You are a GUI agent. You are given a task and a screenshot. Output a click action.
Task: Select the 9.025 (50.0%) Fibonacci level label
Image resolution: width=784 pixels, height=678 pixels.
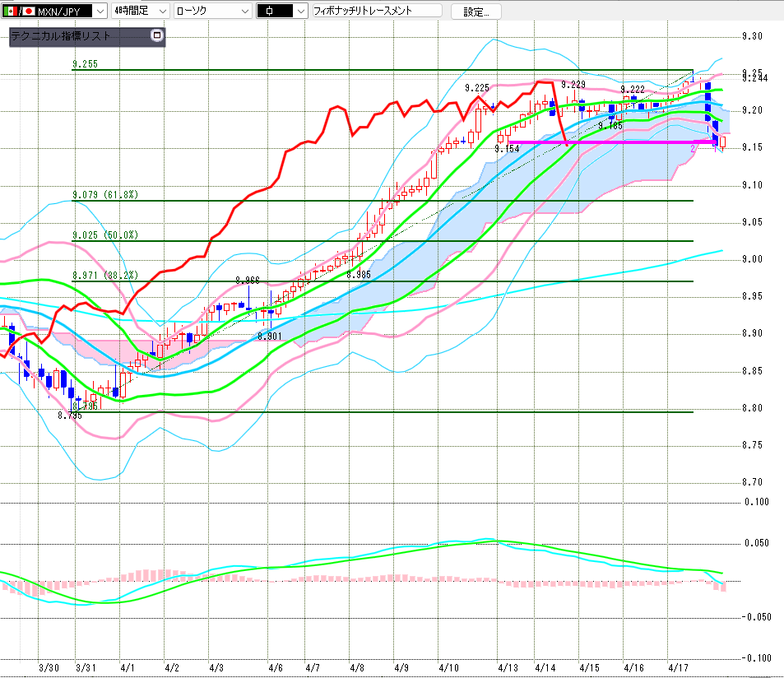click(x=105, y=235)
